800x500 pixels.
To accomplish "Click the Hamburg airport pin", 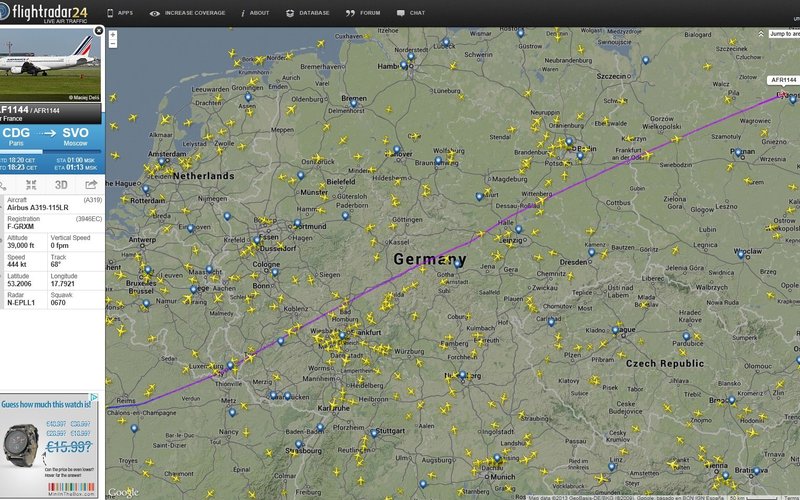I will 404,65.
